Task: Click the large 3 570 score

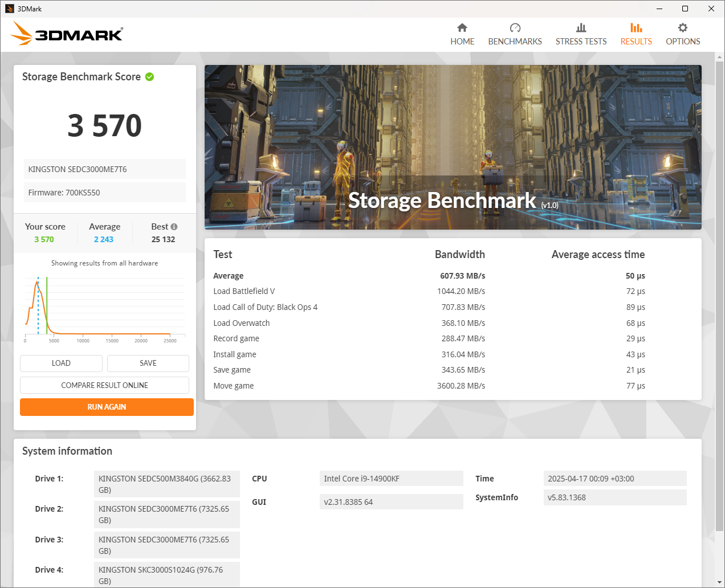Action: click(105, 125)
